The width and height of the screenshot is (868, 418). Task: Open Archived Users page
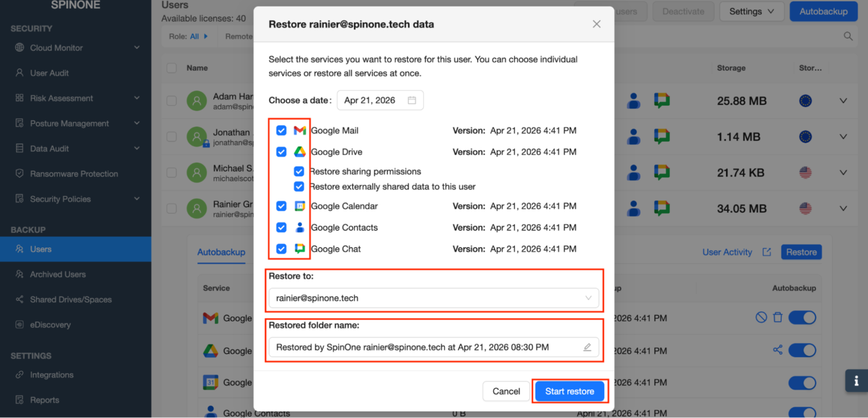(76, 274)
